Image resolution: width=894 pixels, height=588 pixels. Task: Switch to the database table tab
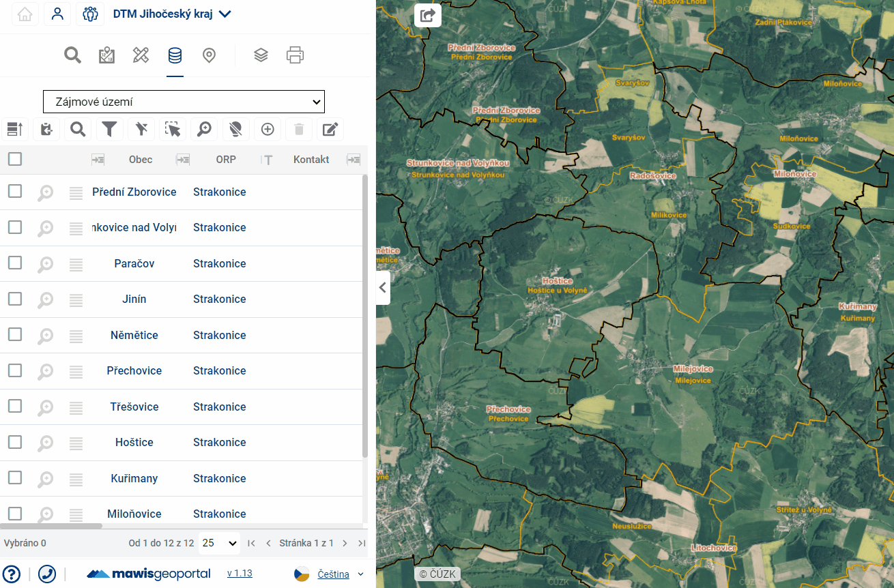(175, 55)
